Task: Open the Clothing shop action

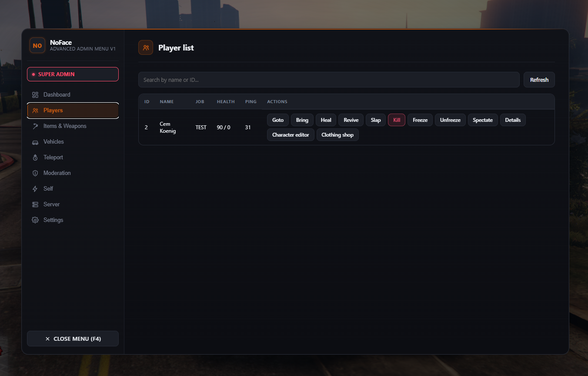Action: point(337,135)
